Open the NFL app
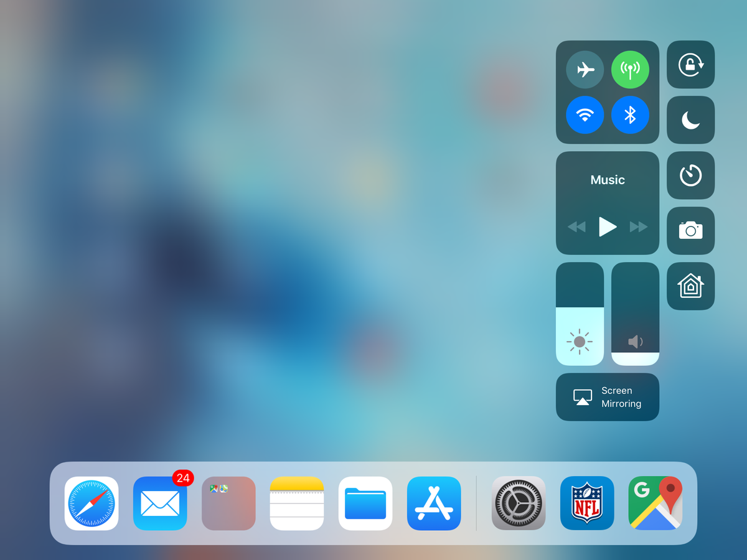The image size is (747, 560). click(x=587, y=503)
